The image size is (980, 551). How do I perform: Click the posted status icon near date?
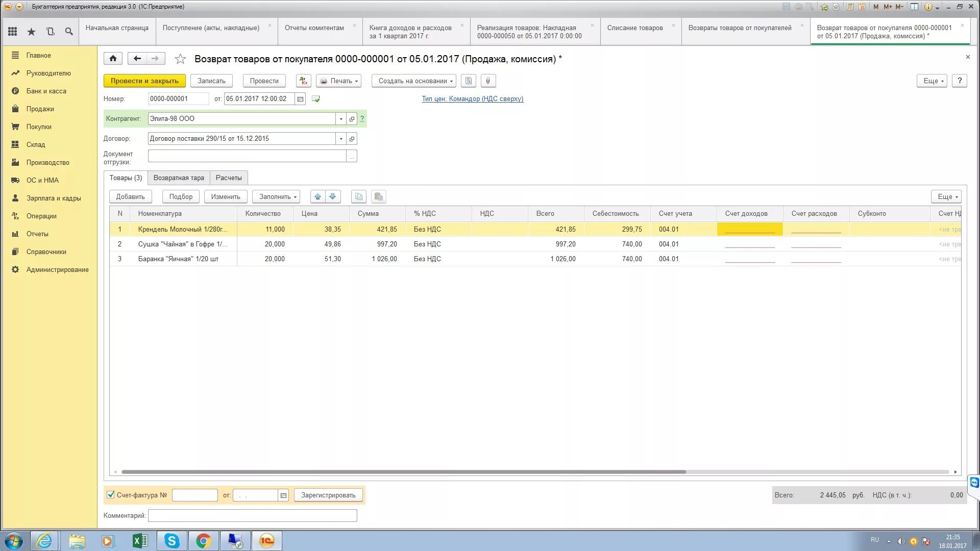316,99
